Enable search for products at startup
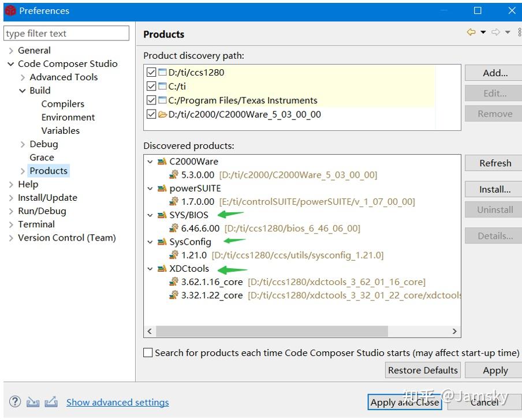The width and height of the screenshot is (522, 420). (148, 352)
